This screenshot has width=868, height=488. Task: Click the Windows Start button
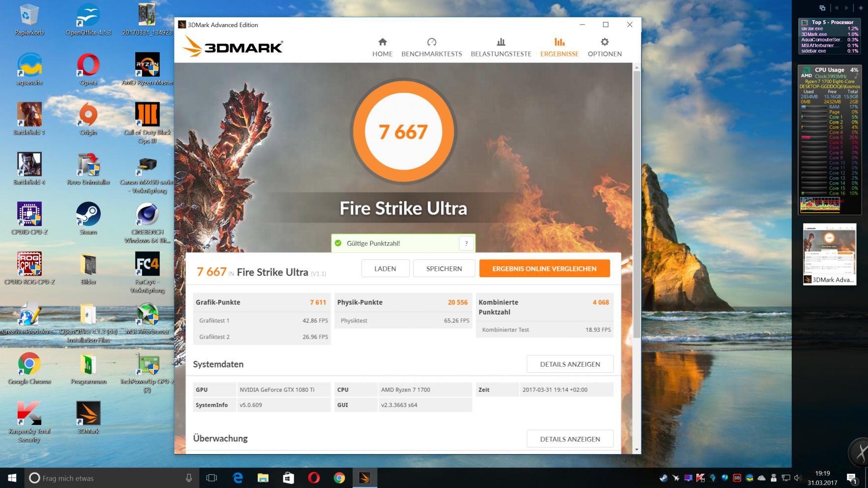12,478
